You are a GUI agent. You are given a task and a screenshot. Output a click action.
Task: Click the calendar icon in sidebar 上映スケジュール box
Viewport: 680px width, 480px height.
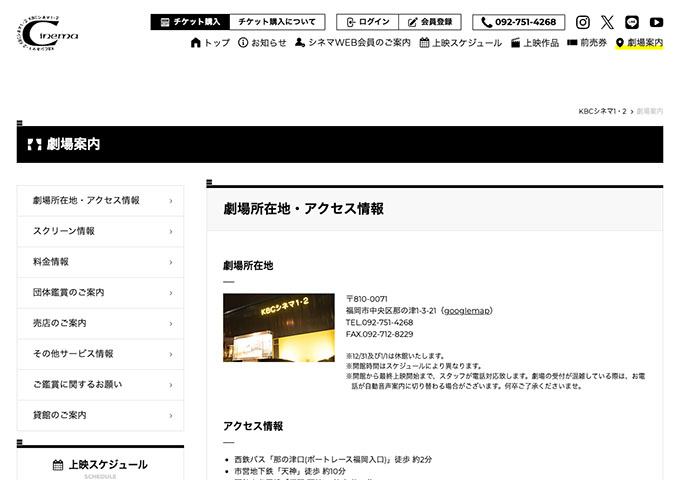pyautogui.click(x=58, y=465)
